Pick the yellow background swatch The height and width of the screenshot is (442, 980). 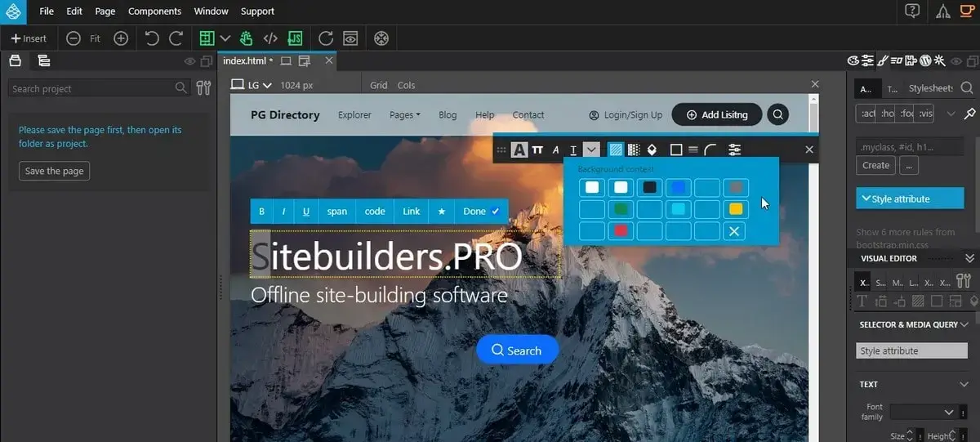click(x=735, y=209)
